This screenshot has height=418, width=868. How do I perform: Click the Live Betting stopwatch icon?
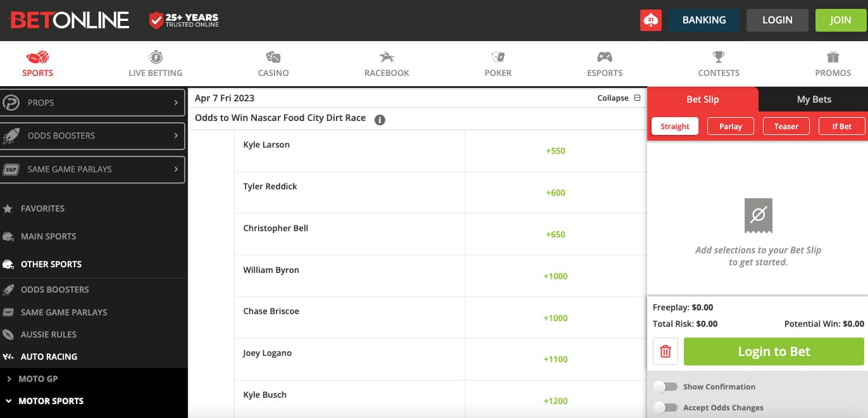tap(155, 57)
